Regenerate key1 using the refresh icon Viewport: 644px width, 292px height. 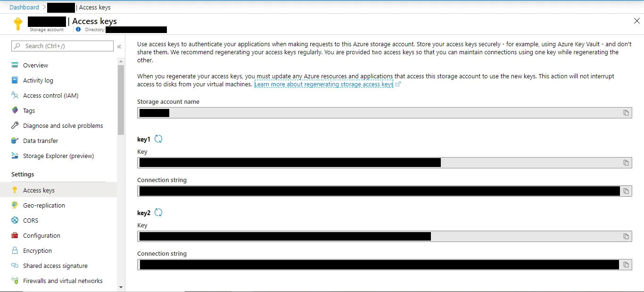pyautogui.click(x=158, y=139)
